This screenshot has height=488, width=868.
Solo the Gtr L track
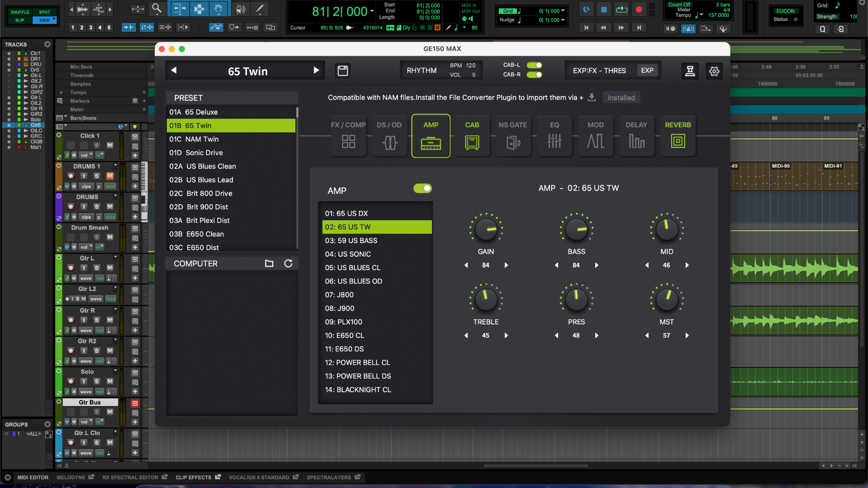[96, 268]
